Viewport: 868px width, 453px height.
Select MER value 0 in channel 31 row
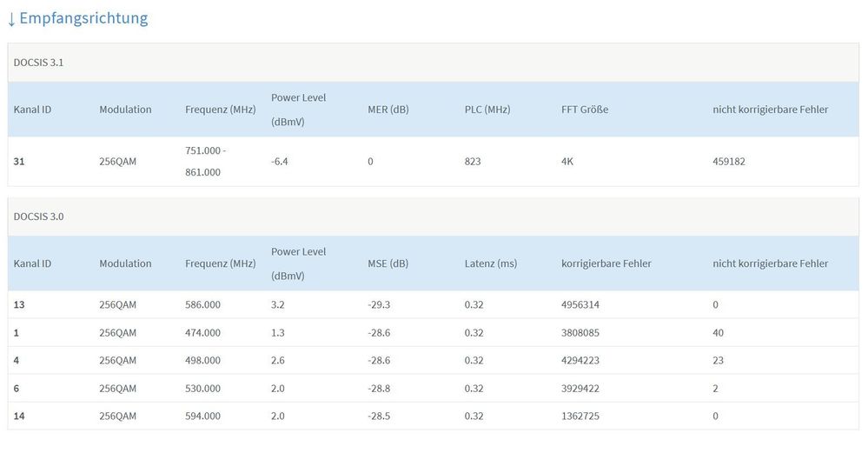point(370,162)
